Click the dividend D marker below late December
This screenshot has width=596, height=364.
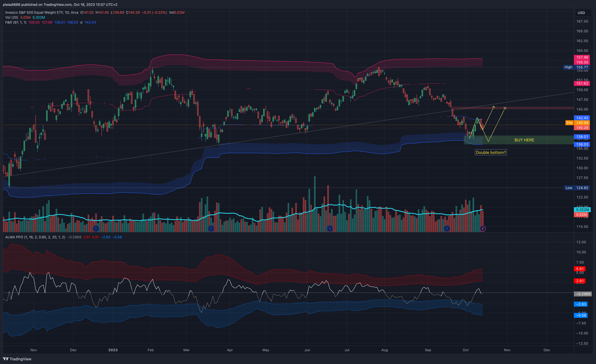pos(96,229)
